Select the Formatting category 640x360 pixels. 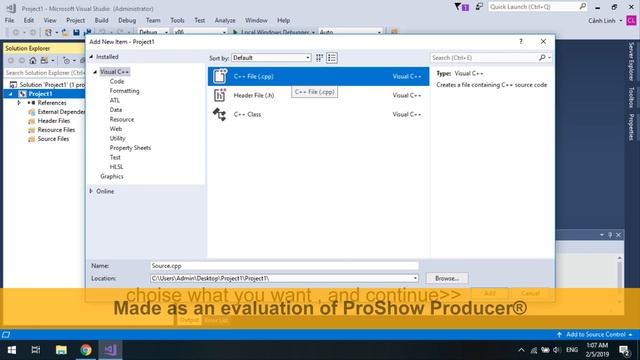point(124,91)
